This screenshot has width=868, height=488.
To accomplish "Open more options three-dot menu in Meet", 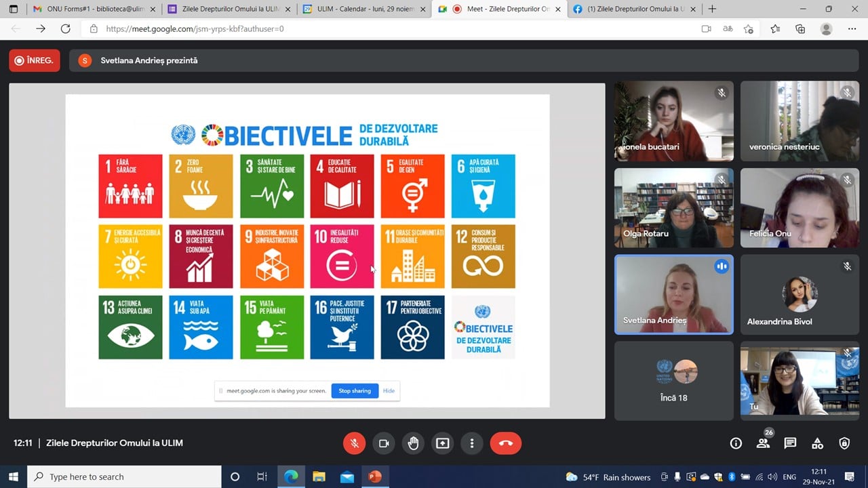I will click(x=472, y=443).
